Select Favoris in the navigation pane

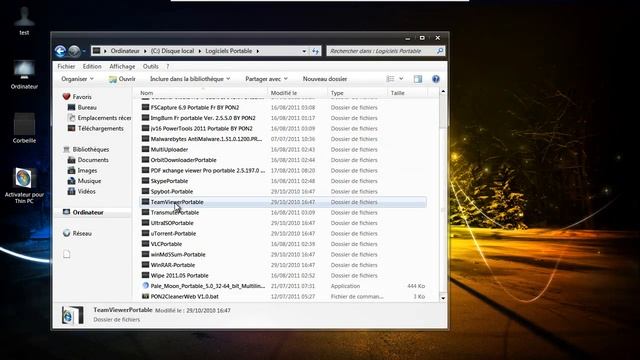pos(77,97)
